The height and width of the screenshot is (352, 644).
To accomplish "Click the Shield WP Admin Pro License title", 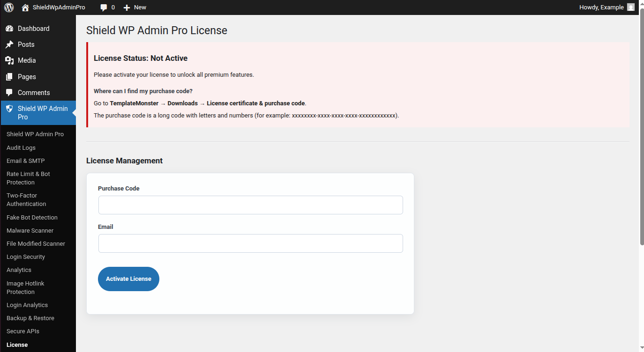I will tap(157, 30).
